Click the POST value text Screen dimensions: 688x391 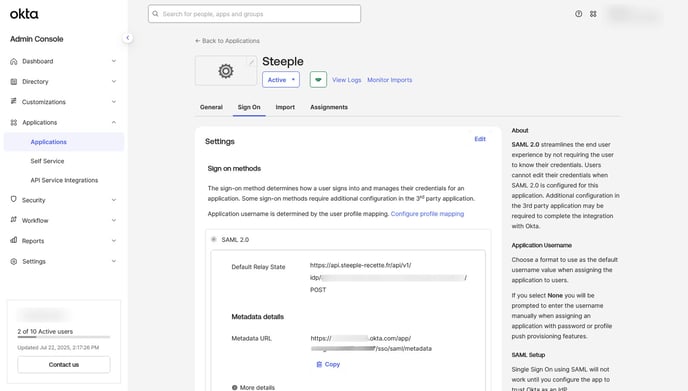[318, 290]
